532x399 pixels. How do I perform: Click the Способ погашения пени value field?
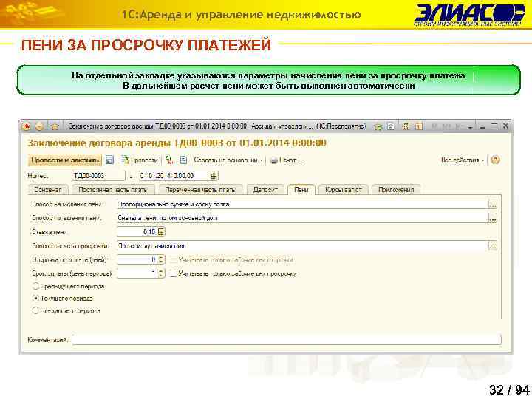click(x=303, y=218)
